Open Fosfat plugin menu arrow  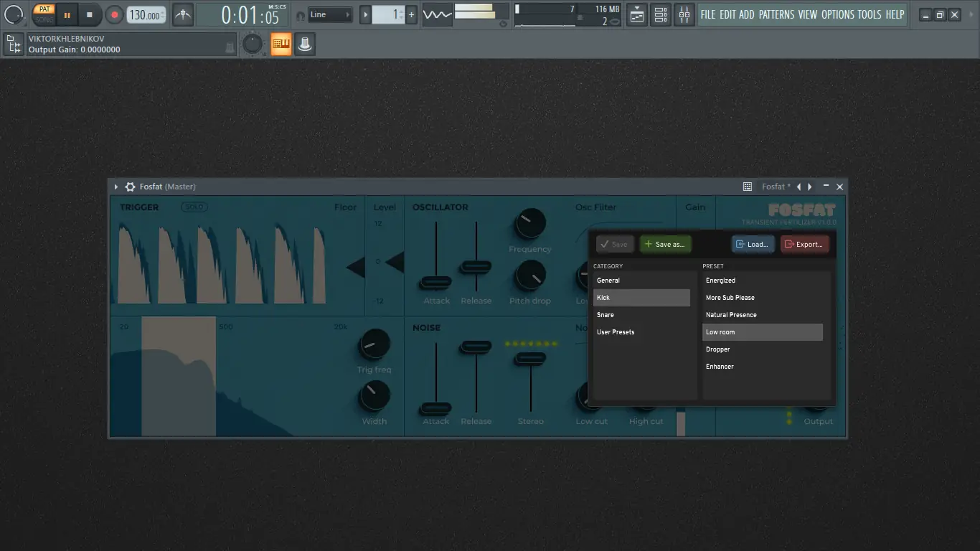pyautogui.click(x=116, y=187)
